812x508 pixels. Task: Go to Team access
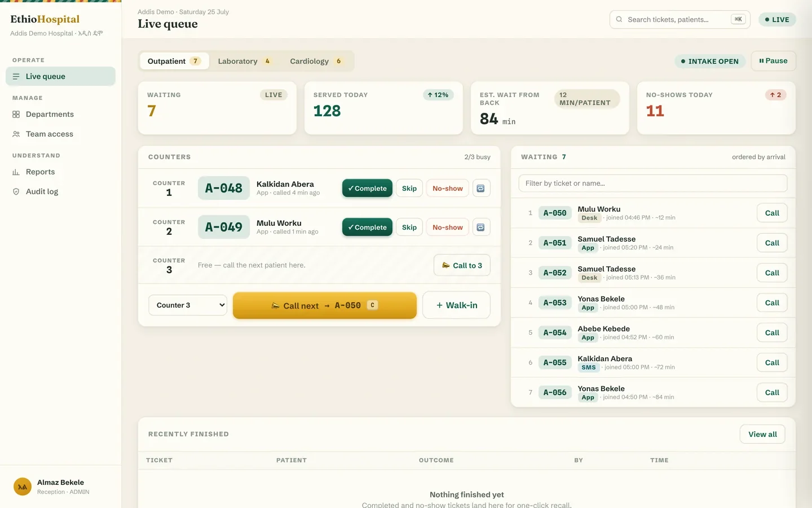click(x=60, y=134)
